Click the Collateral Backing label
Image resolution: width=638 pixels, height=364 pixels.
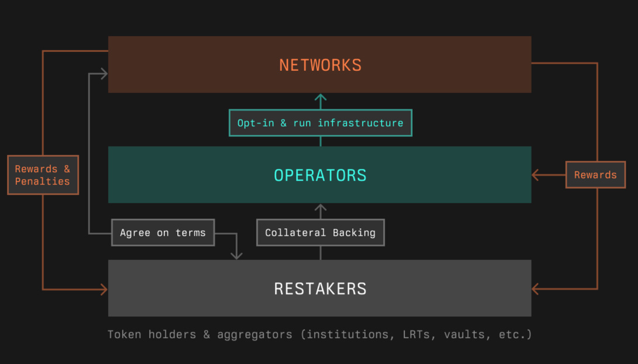tap(320, 233)
